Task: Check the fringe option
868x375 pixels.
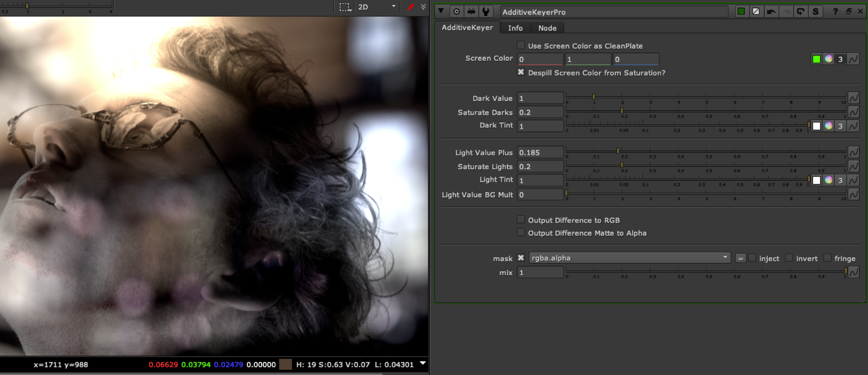Action: click(x=827, y=258)
